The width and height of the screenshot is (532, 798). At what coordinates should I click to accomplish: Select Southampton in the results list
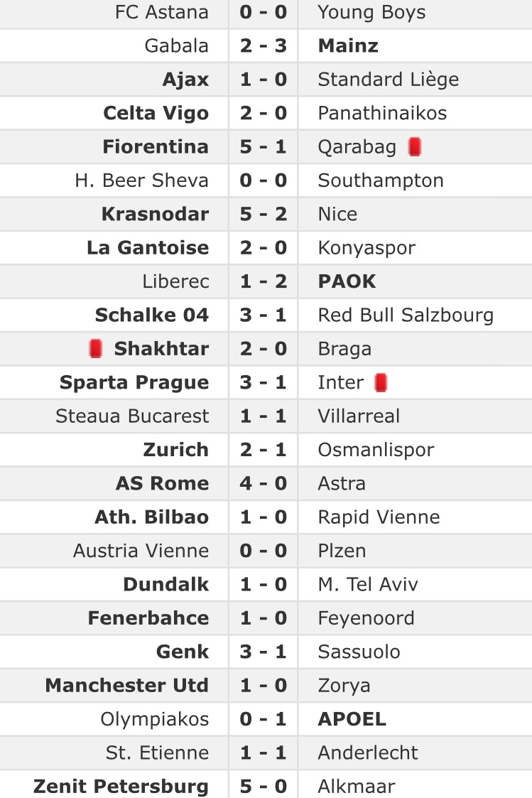coord(381,180)
